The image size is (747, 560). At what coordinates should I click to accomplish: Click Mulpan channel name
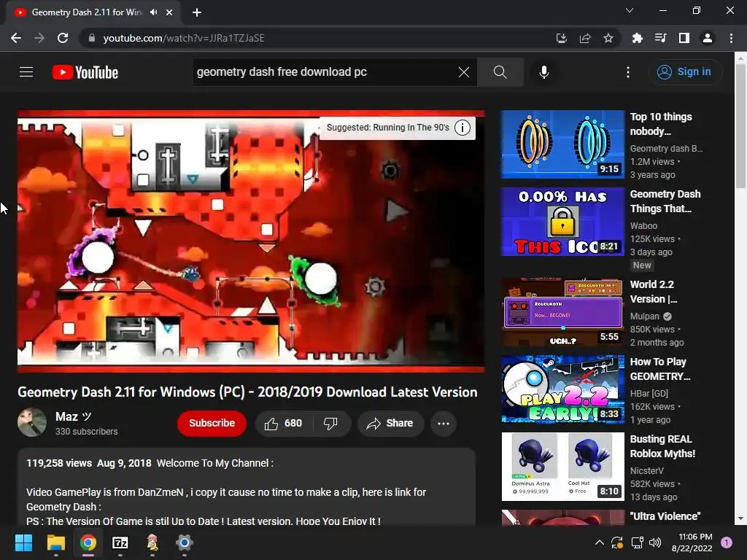(x=645, y=316)
